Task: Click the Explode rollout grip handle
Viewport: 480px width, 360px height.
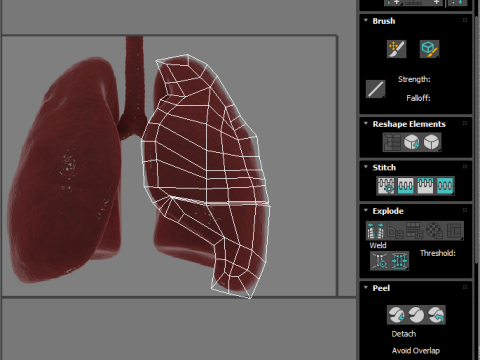Action: point(465,210)
